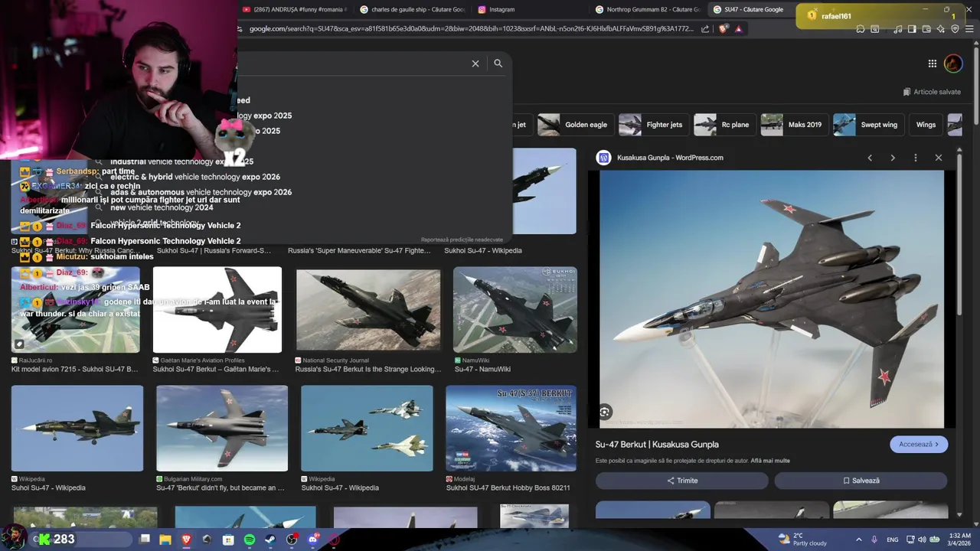
Task: Click the Accesează visit button
Action: (919, 444)
